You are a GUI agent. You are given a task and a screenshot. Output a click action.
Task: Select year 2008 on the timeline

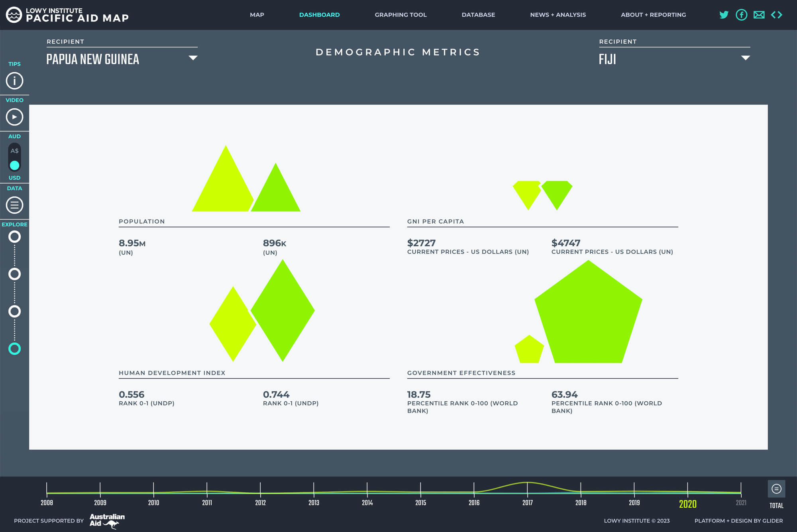pos(47,503)
